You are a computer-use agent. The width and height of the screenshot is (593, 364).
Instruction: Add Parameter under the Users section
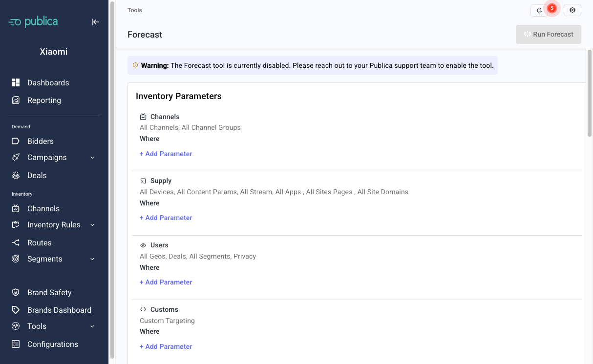[x=166, y=283]
